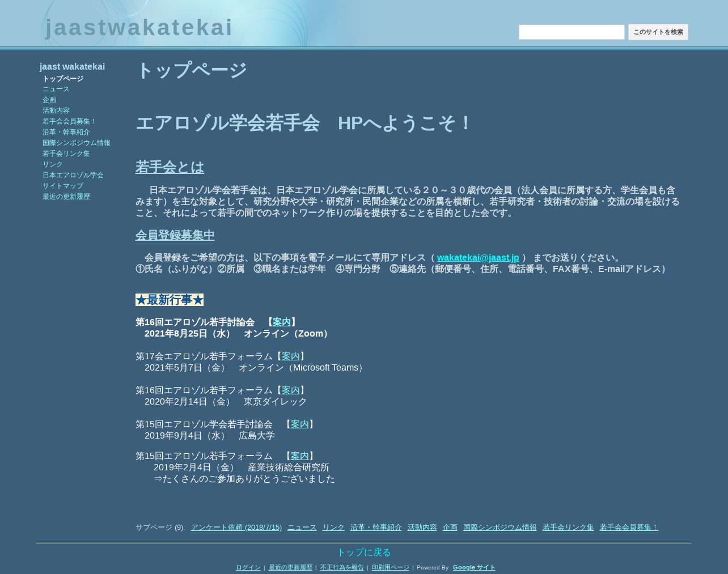This screenshot has width=728, height=574.
Task: Open 日本エアロゾル学会 in sidebar
Action: click(x=73, y=175)
